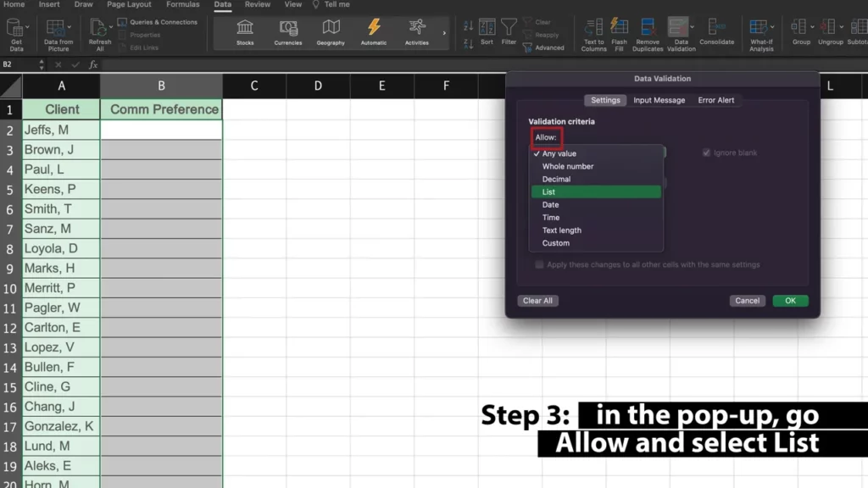Open Queries & Connections

[x=158, y=22]
